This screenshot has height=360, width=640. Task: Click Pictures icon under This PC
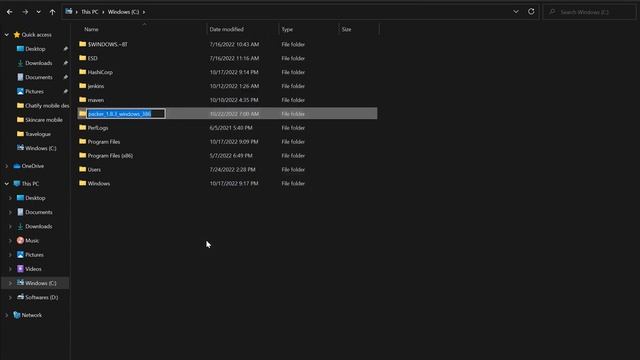(20, 254)
